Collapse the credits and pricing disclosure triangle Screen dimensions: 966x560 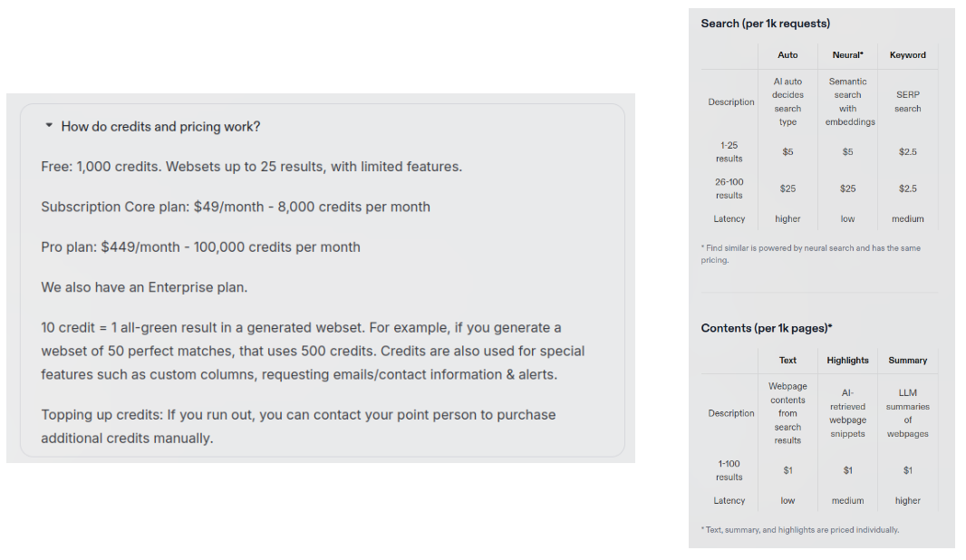[x=49, y=126]
